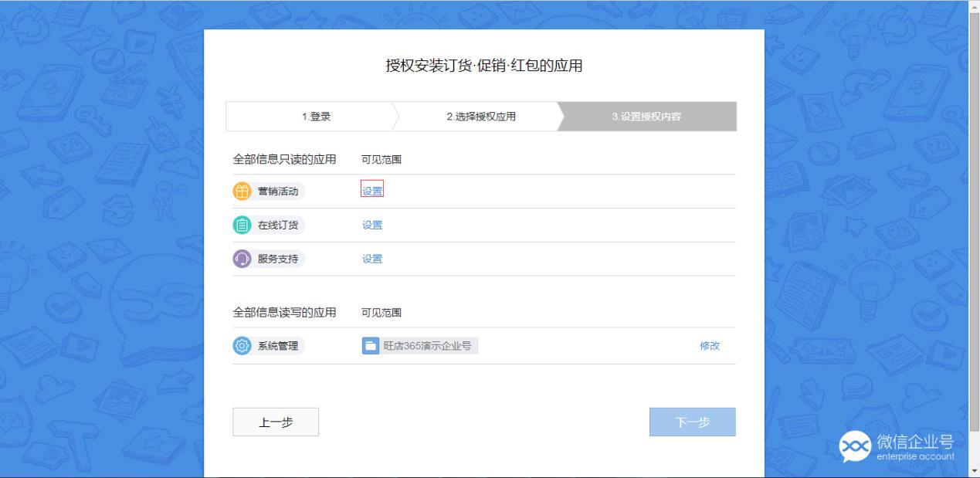Image resolution: width=980 pixels, height=478 pixels.
Task: Click the green 在线订货 document icon
Action: click(242, 225)
